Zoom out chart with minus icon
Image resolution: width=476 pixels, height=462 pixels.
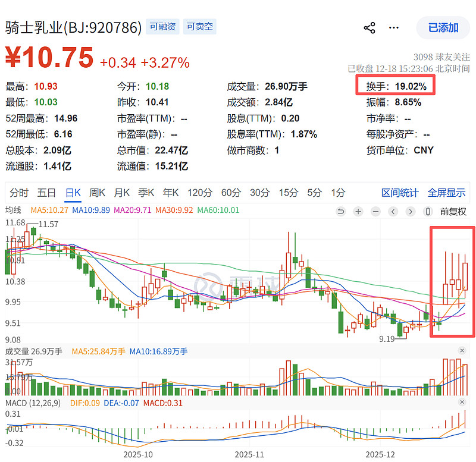376,212
